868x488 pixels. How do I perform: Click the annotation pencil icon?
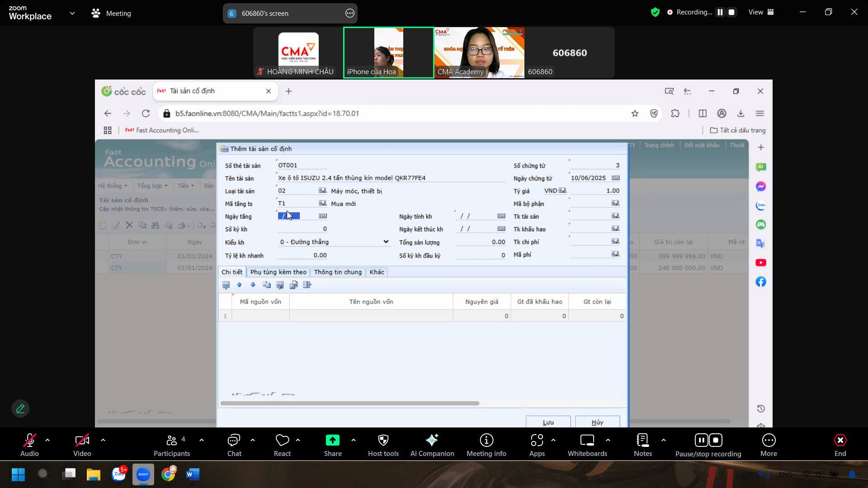[x=20, y=408]
